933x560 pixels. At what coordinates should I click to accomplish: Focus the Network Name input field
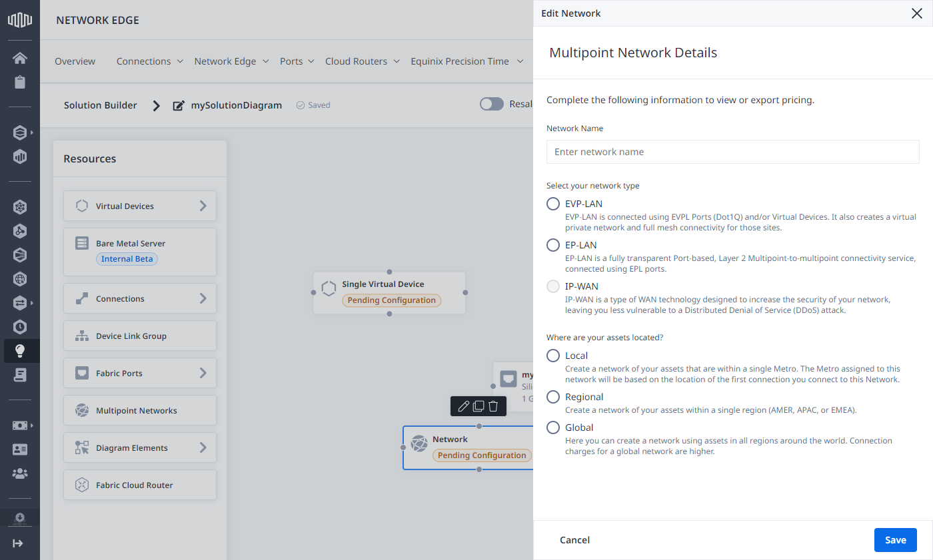(x=733, y=152)
